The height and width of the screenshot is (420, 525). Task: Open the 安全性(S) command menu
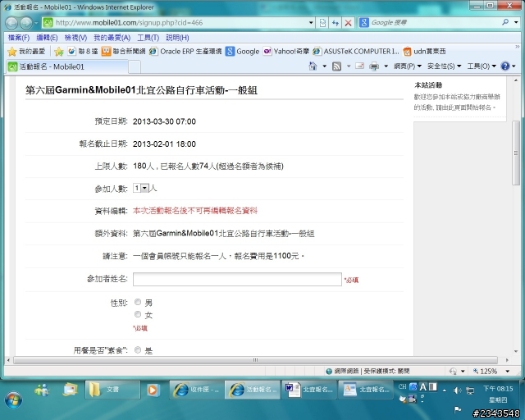click(x=444, y=66)
